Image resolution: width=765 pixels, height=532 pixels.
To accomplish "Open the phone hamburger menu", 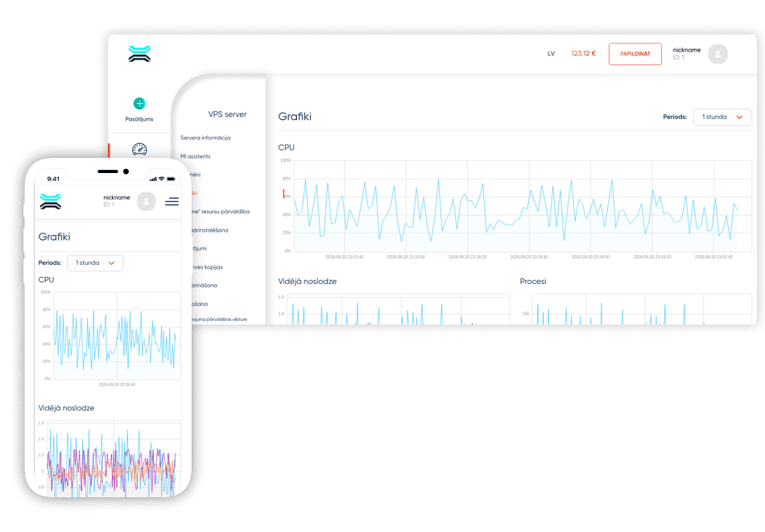I will click(172, 201).
